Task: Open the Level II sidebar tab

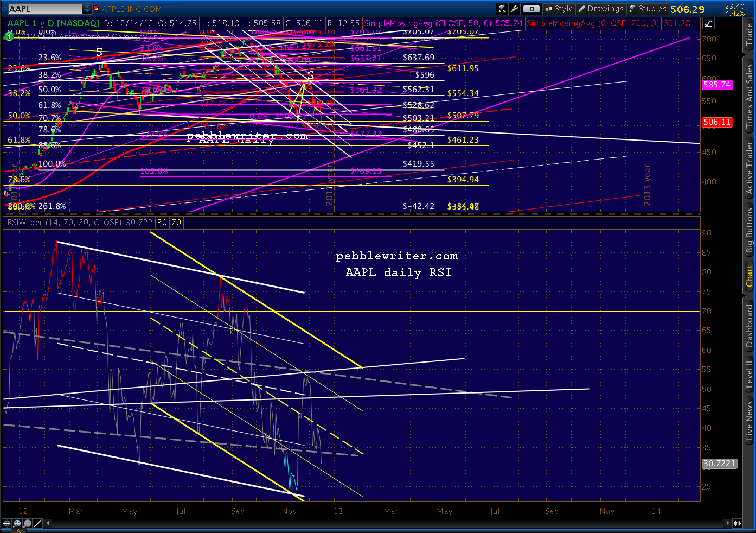Action: pyautogui.click(x=749, y=375)
